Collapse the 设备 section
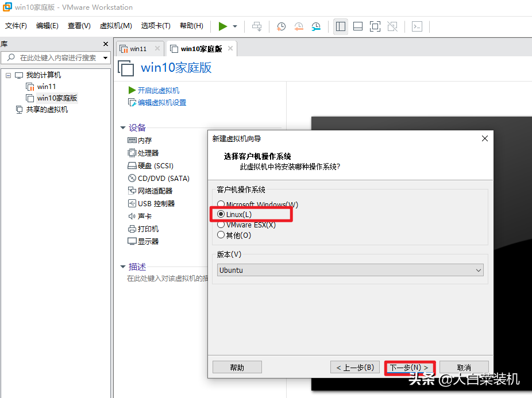 pos(123,127)
